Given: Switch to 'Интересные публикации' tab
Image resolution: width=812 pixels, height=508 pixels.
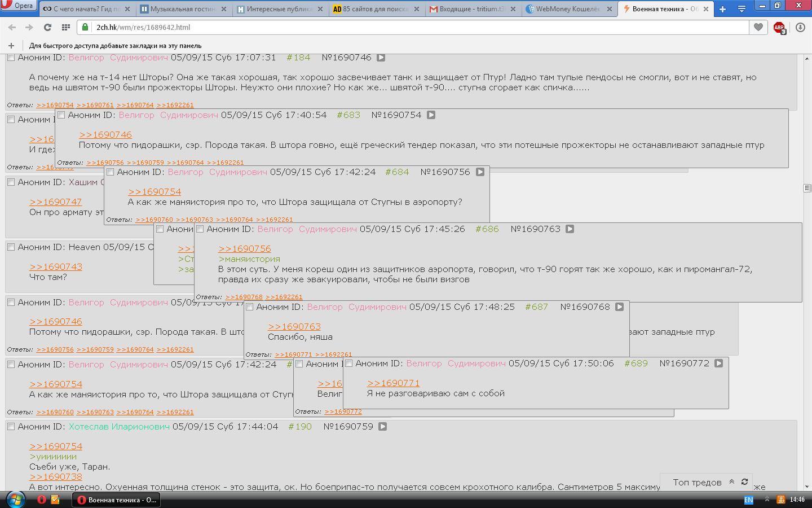Looking at the screenshot, I should coord(280,9).
